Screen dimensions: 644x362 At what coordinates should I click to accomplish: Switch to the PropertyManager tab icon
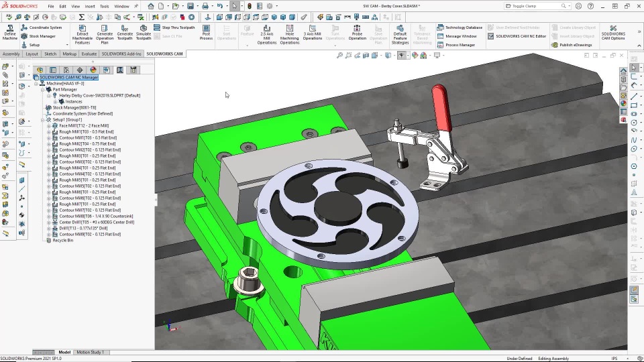pyautogui.click(x=53, y=70)
